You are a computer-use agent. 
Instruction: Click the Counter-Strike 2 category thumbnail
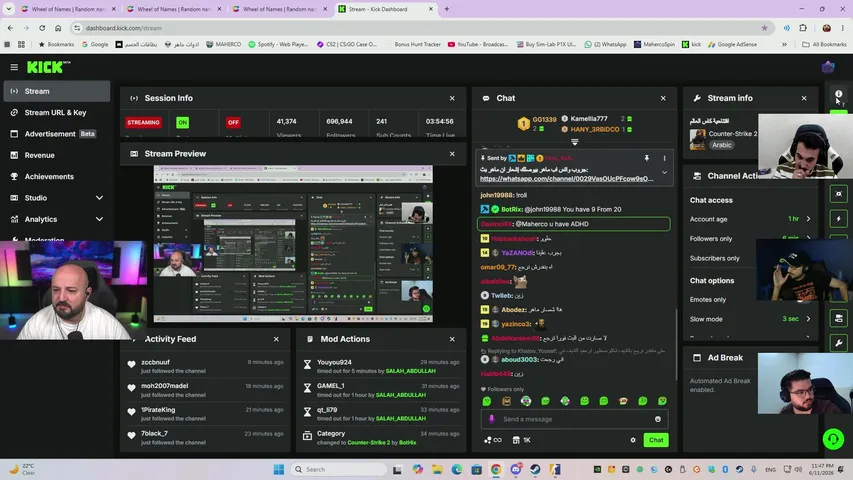(x=697, y=140)
